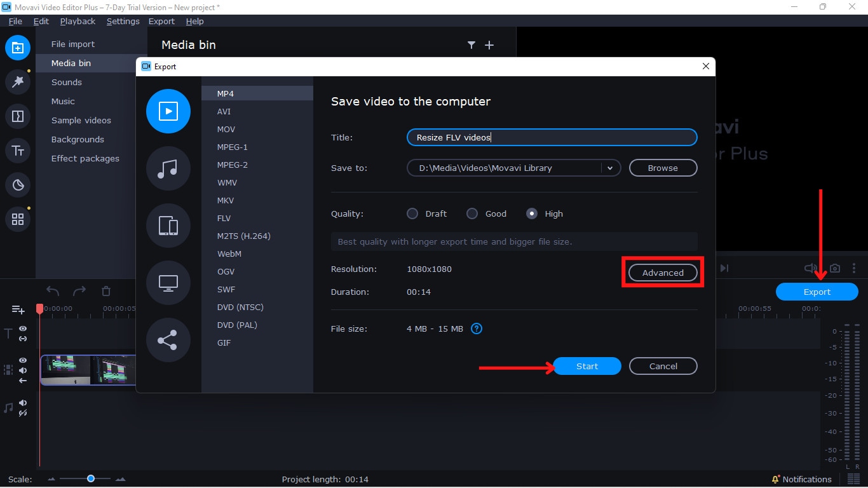Select Upload online share icon
This screenshot has width=868, height=488.
pos(168,340)
